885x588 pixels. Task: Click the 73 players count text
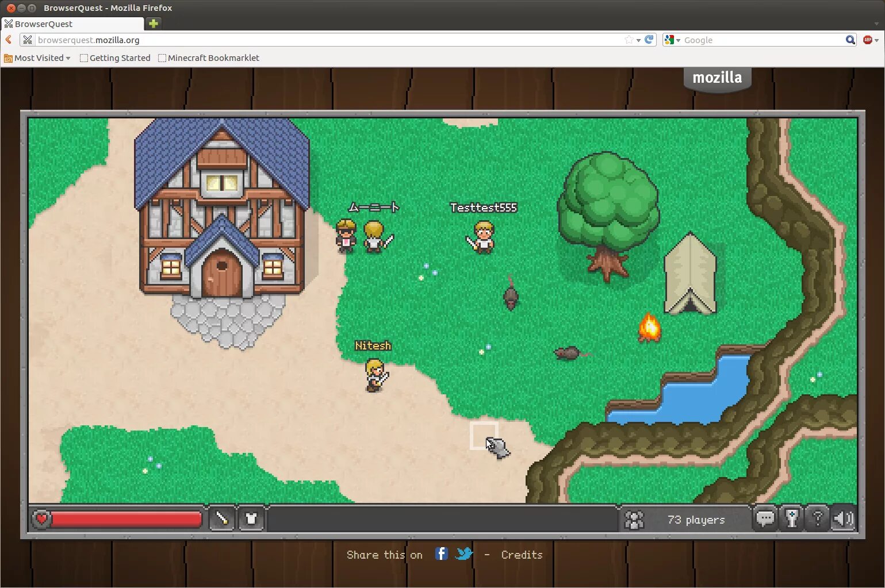(696, 520)
